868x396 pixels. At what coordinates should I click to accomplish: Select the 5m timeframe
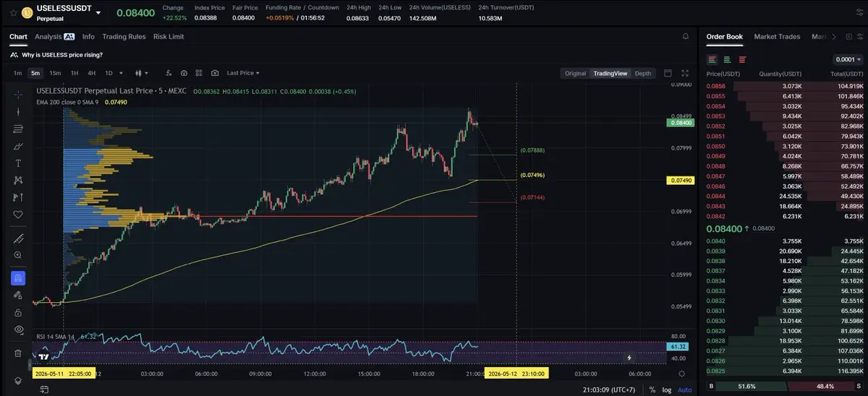35,73
